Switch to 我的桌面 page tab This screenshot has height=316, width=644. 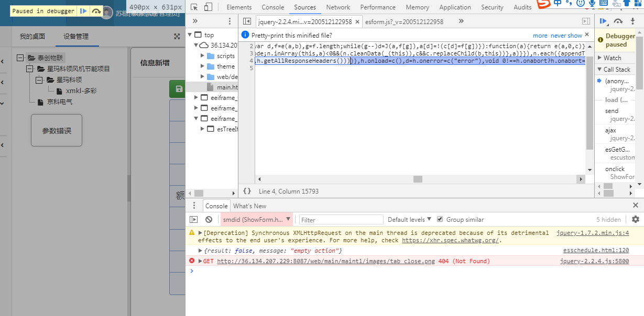coord(32,37)
